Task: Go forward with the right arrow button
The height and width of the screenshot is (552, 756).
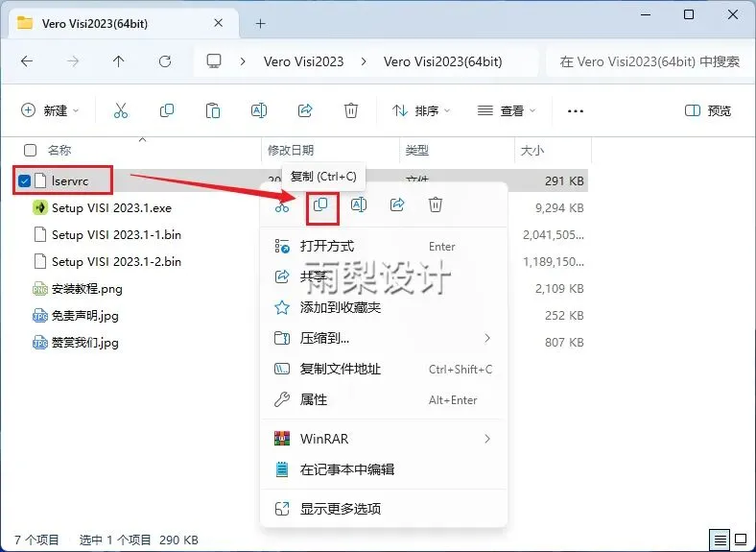Action: point(73,61)
